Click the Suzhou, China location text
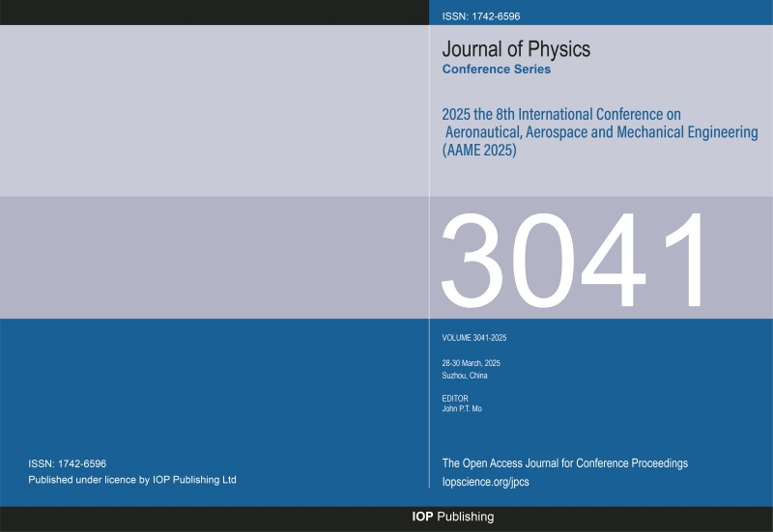This screenshot has height=532, width=773. pyautogui.click(x=465, y=376)
